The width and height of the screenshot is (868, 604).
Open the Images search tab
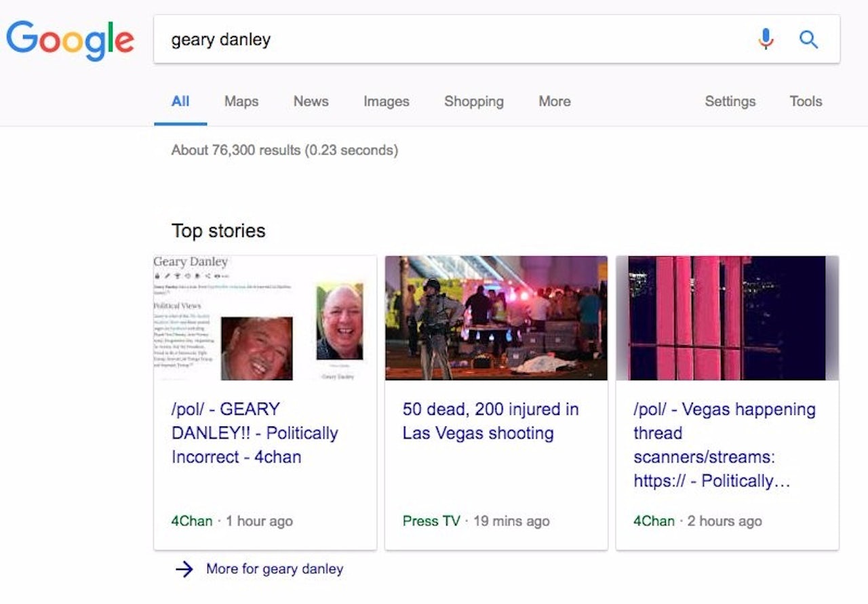pyautogui.click(x=386, y=101)
